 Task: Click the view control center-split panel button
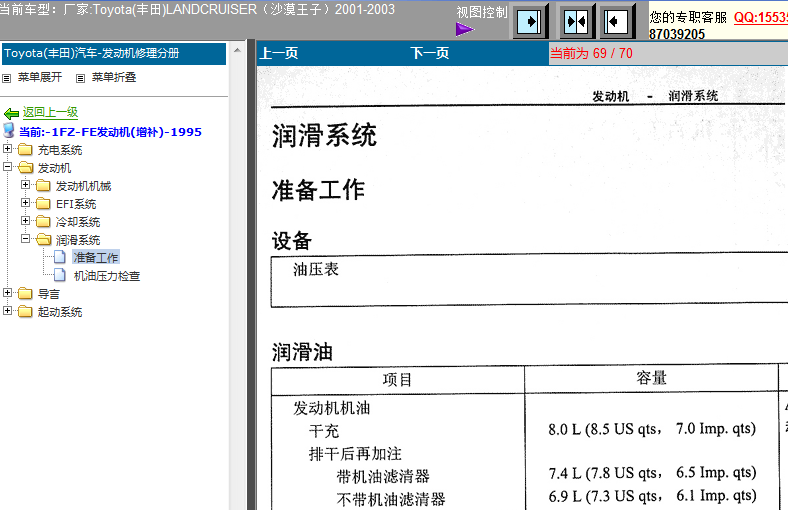pos(576,22)
